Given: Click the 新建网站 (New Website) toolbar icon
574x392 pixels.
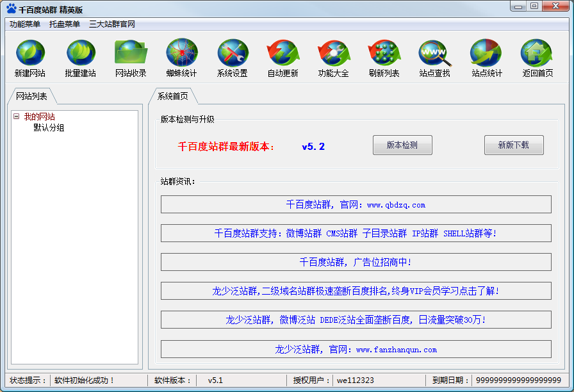Looking at the screenshot, I should click(30, 53).
